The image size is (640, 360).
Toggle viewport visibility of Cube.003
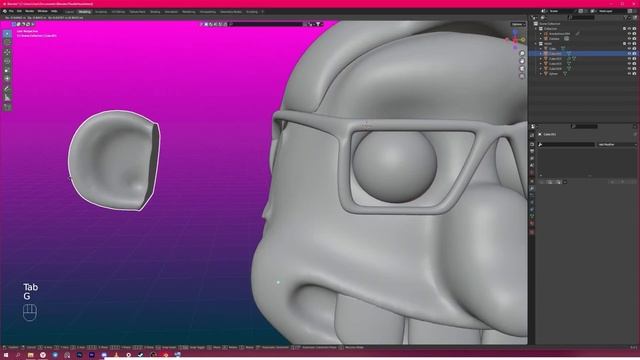(629, 59)
